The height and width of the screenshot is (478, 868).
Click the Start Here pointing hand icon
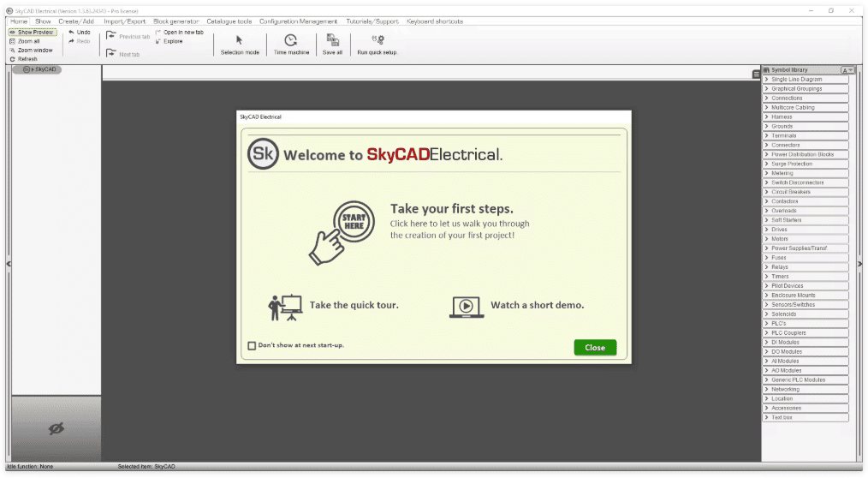click(x=342, y=233)
